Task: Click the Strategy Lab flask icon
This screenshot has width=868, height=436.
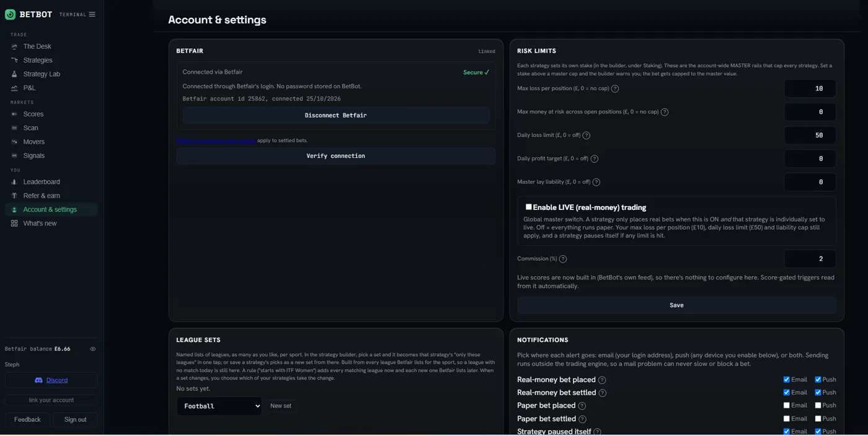Action: tap(14, 74)
